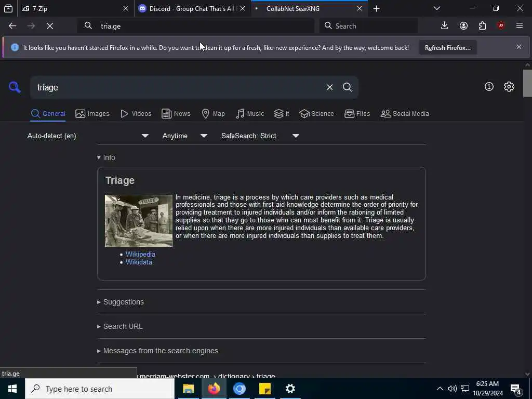Switch to the Videos category
The height and width of the screenshot is (399, 532).
136,114
